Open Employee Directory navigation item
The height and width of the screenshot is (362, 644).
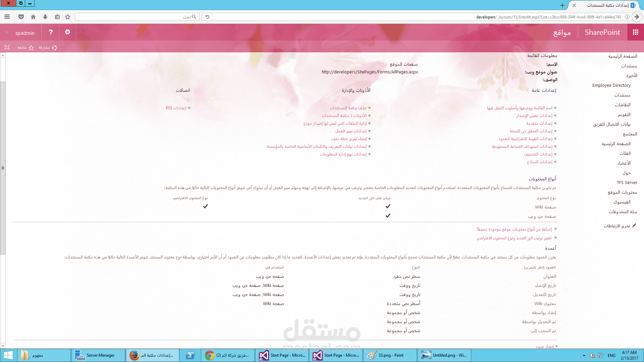[x=611, y=85]
